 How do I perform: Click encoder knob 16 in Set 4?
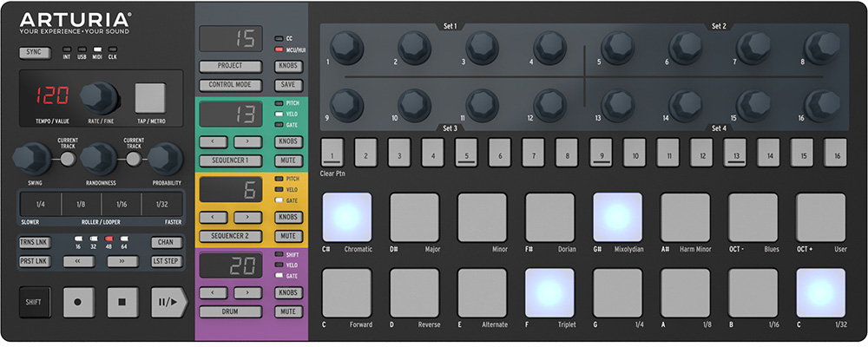pyautogui.click(x=822, y=105)
